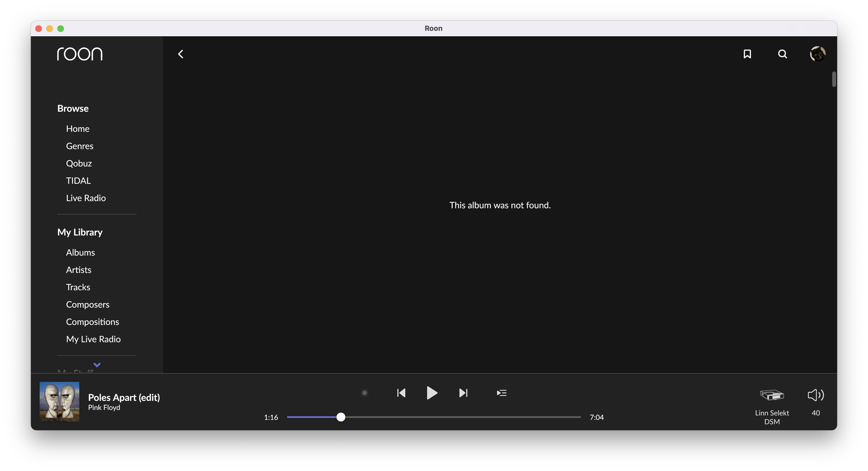Open Qobuz in the sidebar
Image resolution: width=868 pixels, height=471 pixels.
pos(79,163)
